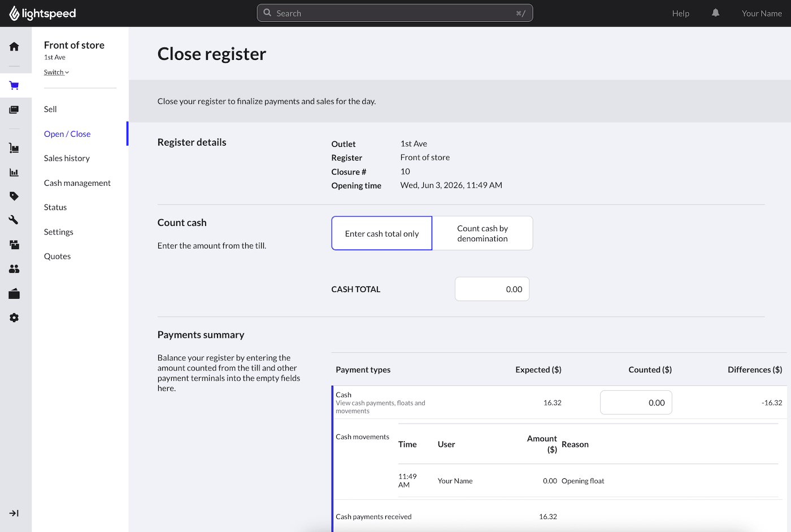Select Enter cash total only option

pyautogui.click(x=382, y=233)
